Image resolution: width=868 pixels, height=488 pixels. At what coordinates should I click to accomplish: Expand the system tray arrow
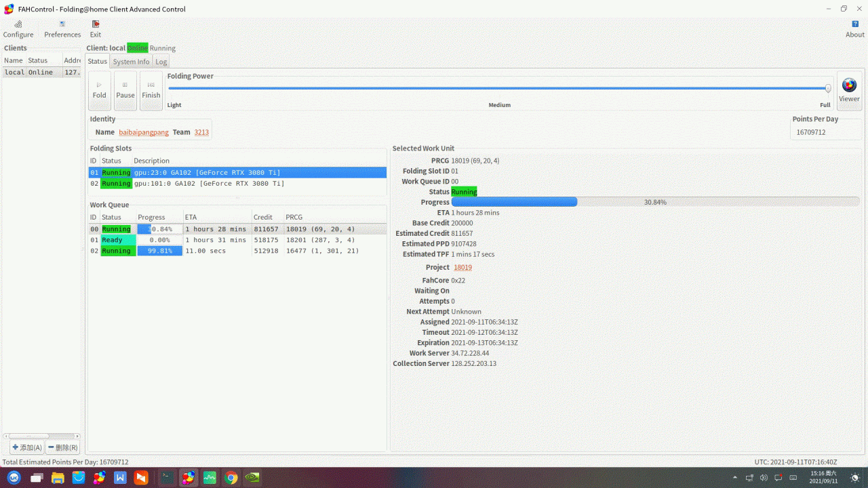[736, 478]
